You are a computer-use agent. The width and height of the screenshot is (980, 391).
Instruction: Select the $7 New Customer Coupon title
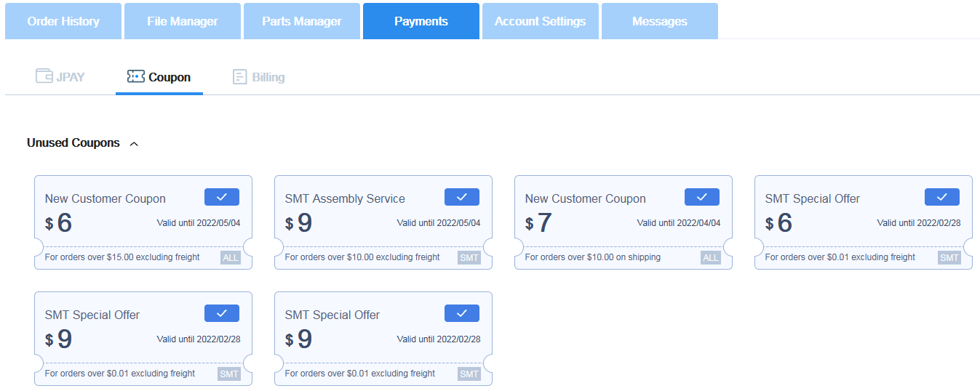(585, 198)
